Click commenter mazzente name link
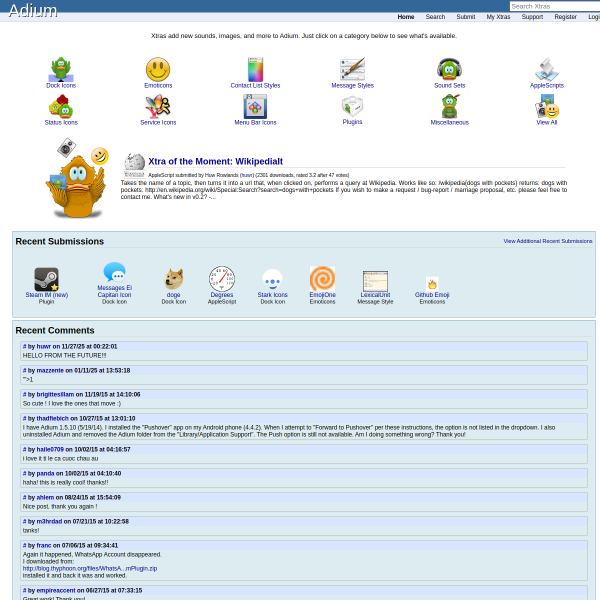The height and width of the screenshot is (600, 600). (50, 370)
